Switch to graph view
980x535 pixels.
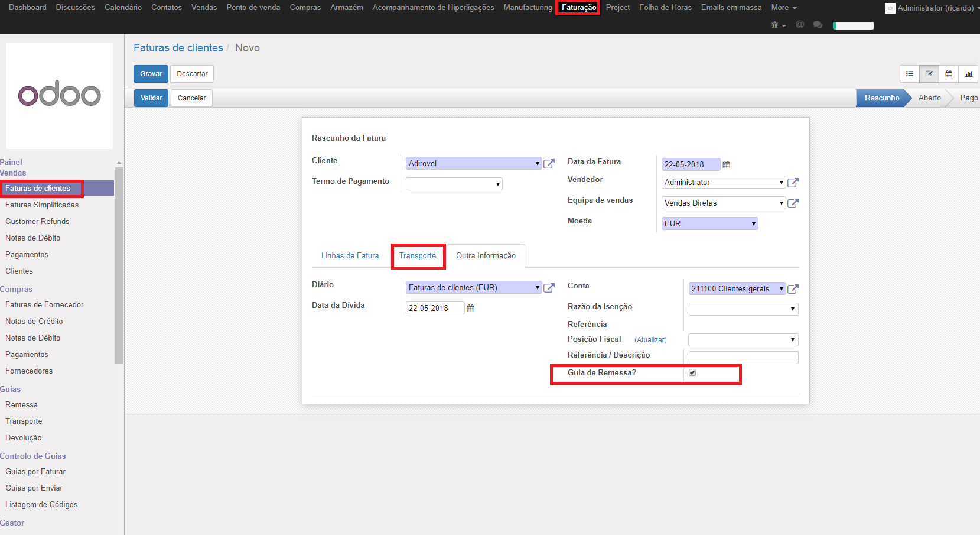tap(968, 74)
